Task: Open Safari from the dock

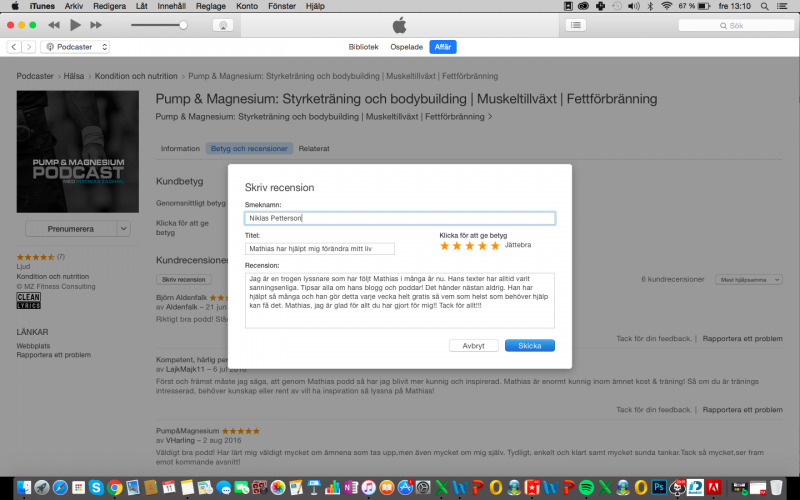Action: (x=60, y=487)
